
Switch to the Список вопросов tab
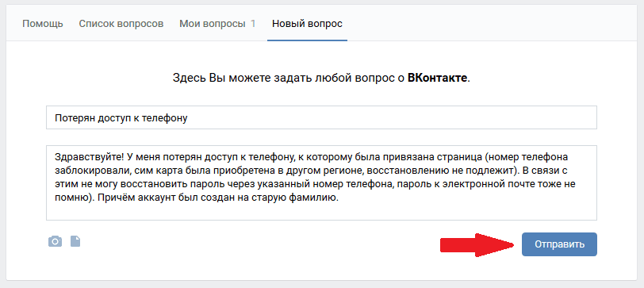point(121,24)
